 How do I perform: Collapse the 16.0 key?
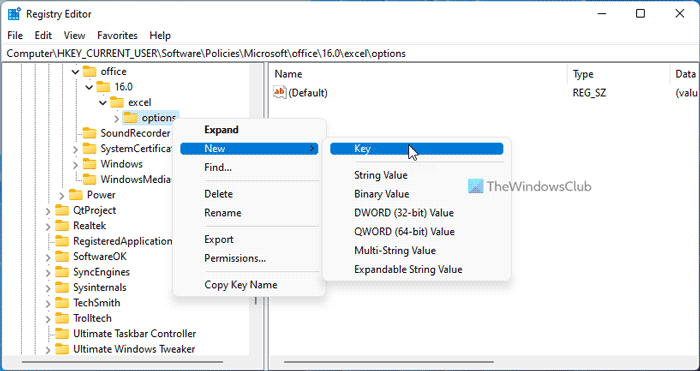pyautogui.click(x=89, y=87)
